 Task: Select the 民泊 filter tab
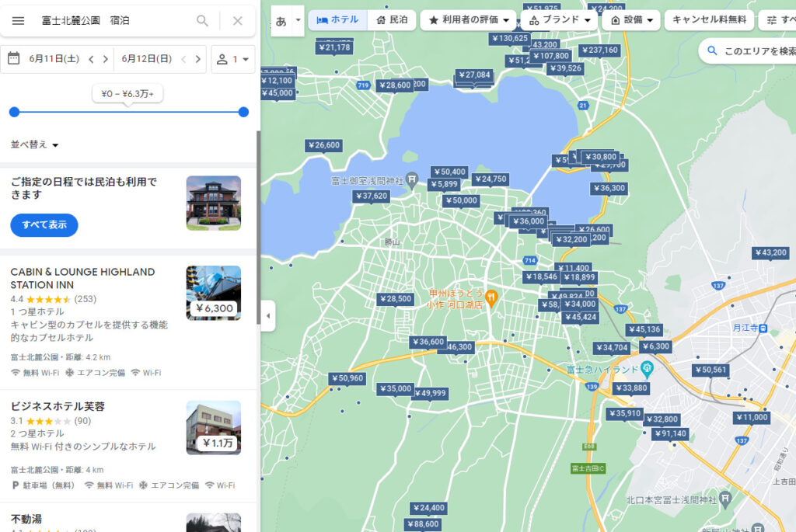pos(392,19)
